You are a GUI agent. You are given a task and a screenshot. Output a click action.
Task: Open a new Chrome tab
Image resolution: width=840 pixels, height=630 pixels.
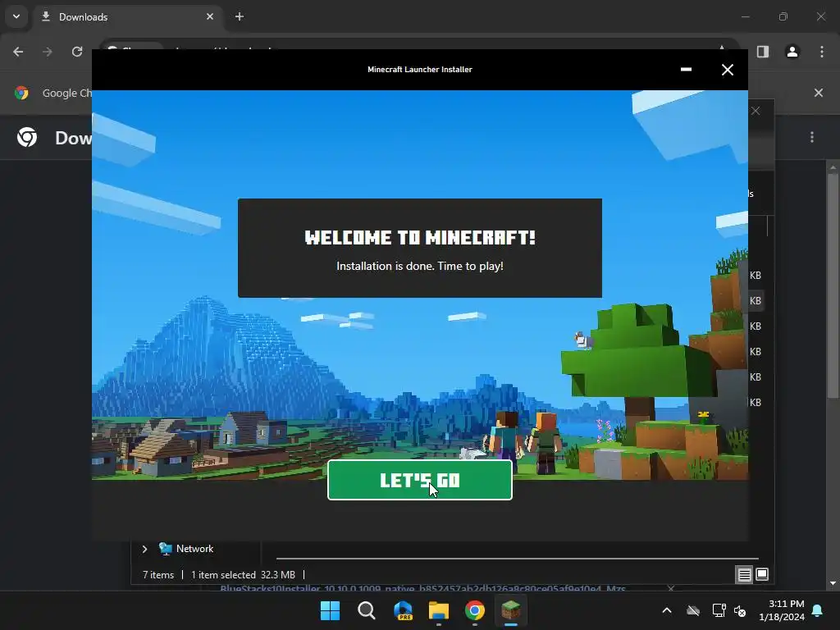pos(240,16)
